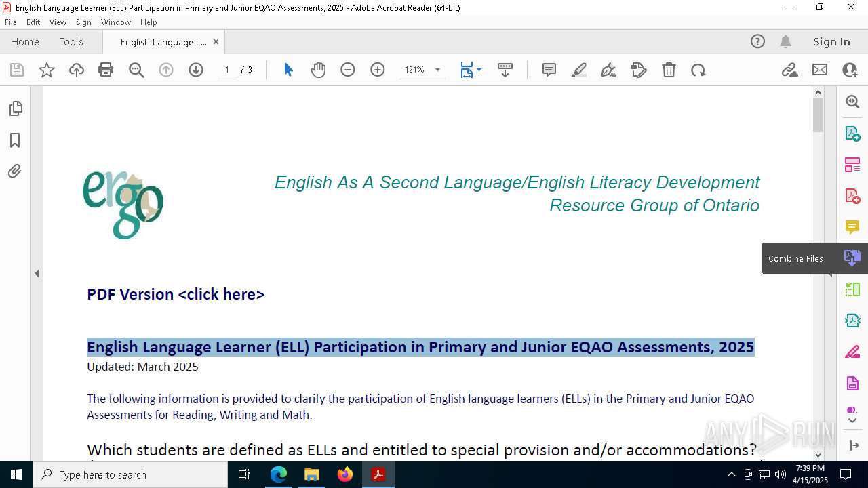Switch to the Home tab

pyautogui.click(x=25, y=42)
